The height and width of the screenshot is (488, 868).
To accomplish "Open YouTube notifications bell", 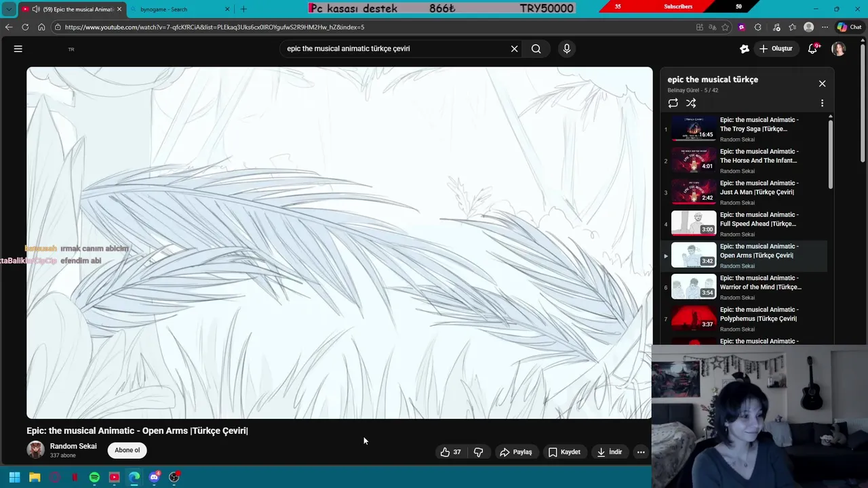I will (812, 49).
